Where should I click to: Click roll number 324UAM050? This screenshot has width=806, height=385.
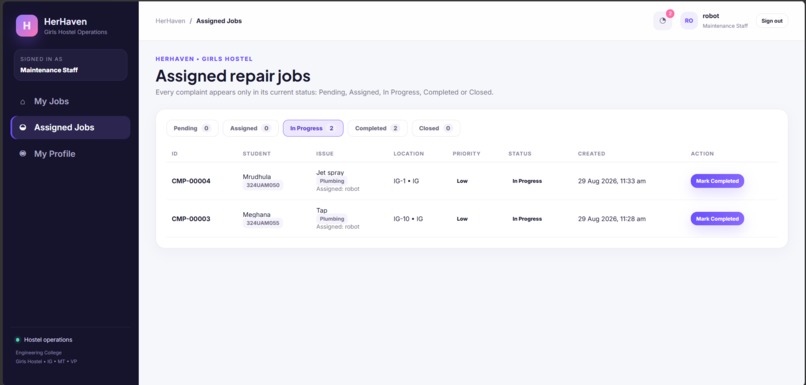(263, 185)
